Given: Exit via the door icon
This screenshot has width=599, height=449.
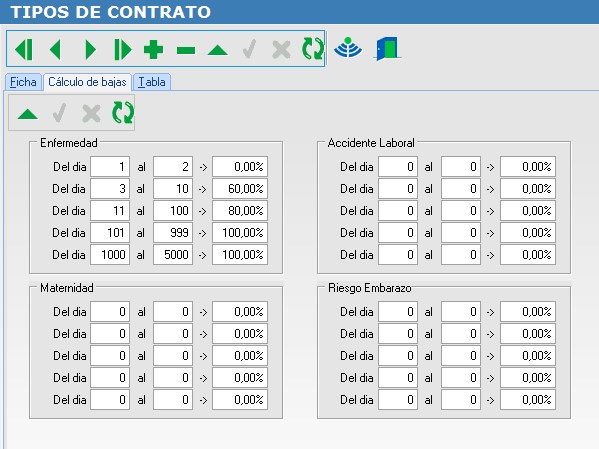Looking at the screenshot, I should pos(387,49).
